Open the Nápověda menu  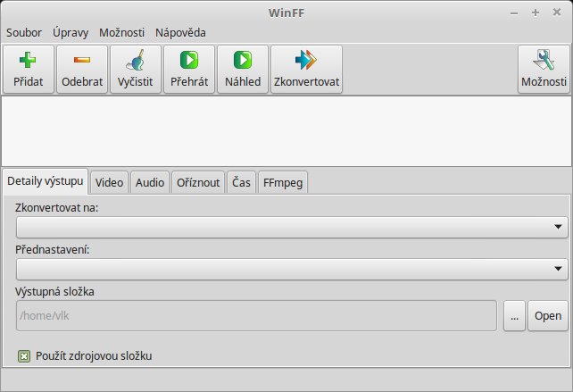[180, 33]
